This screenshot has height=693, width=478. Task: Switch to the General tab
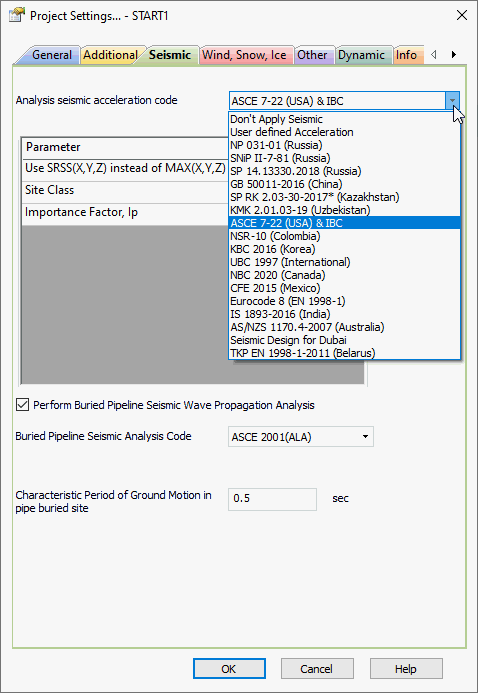(x=52, y=55)
